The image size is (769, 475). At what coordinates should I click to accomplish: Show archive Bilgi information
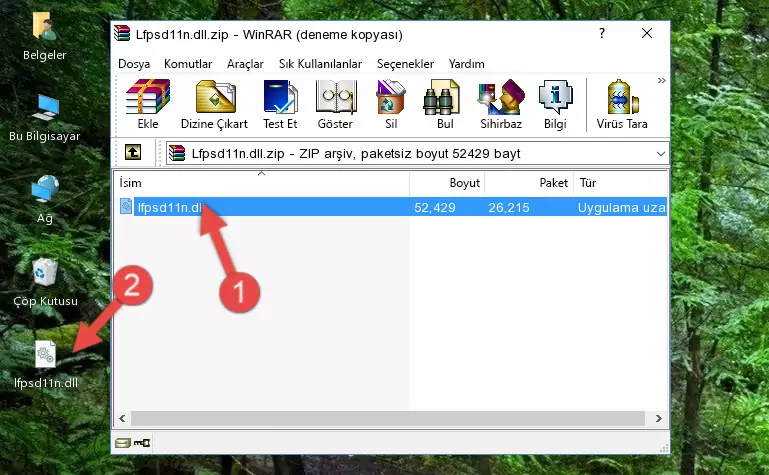pos(555,104)
